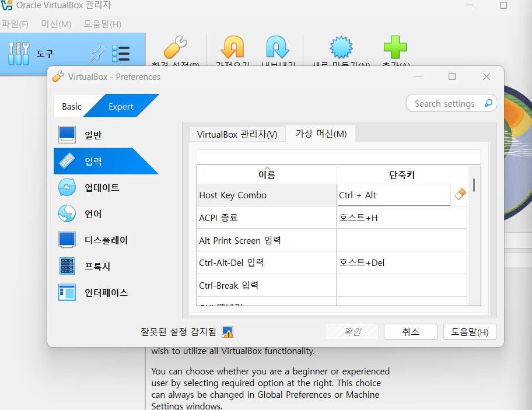Screen dimensions: 532x410
Task: Click the 취소 cancel button
Action: tap(411, 332)
